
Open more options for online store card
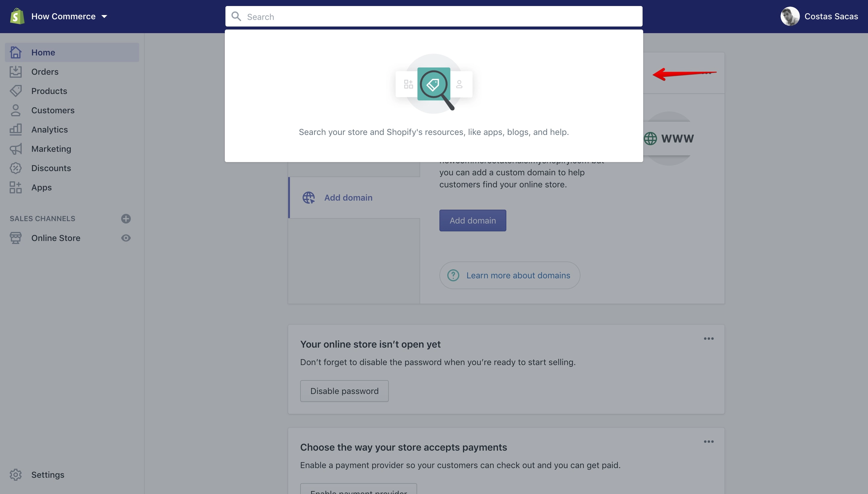point(709,339)
